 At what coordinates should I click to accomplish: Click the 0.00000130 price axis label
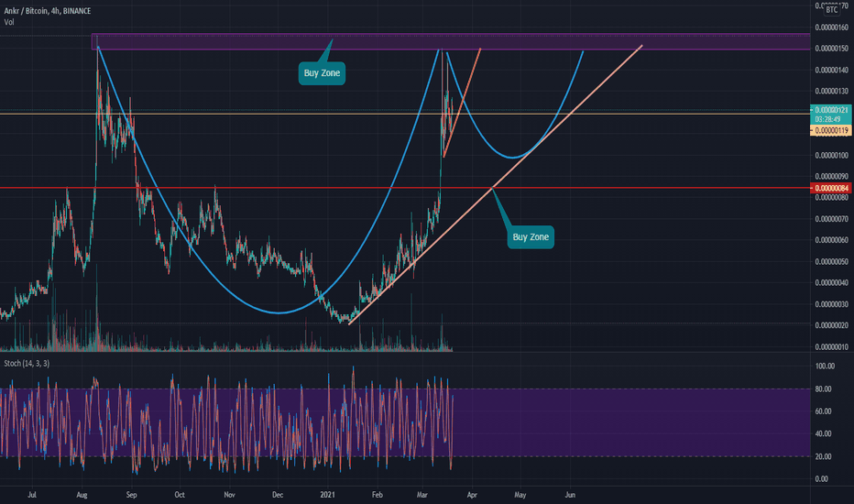[x=832, y=91]
